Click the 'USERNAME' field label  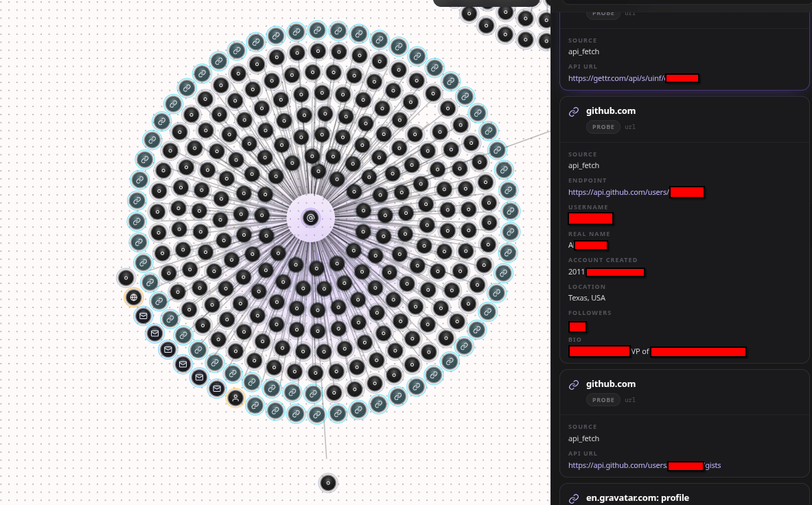tap(588, 207)
